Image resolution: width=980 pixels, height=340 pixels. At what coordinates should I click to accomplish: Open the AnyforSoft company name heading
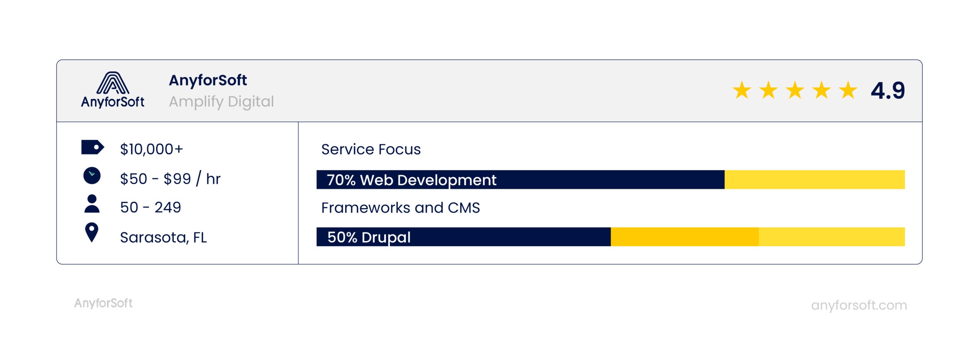(x=208, y=80)
